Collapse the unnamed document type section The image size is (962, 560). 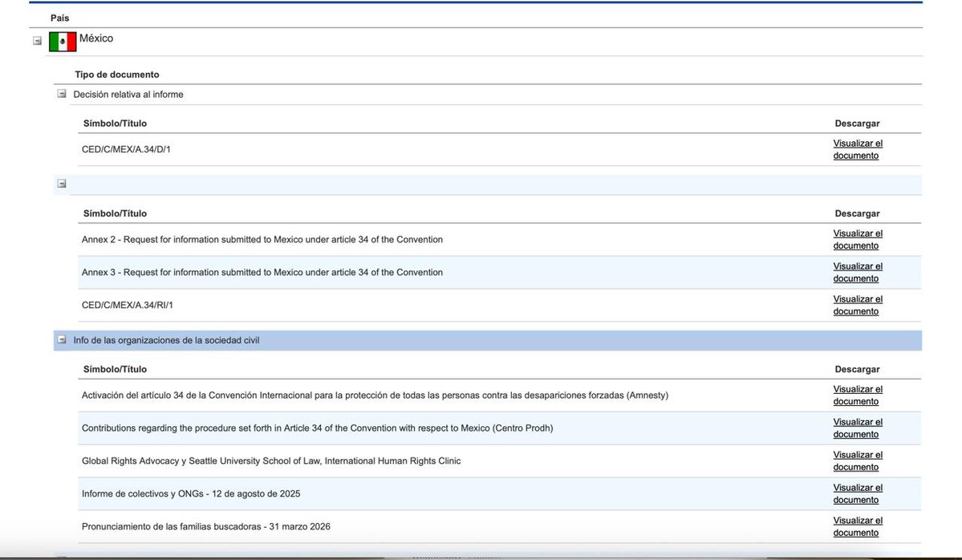point(61,184)
